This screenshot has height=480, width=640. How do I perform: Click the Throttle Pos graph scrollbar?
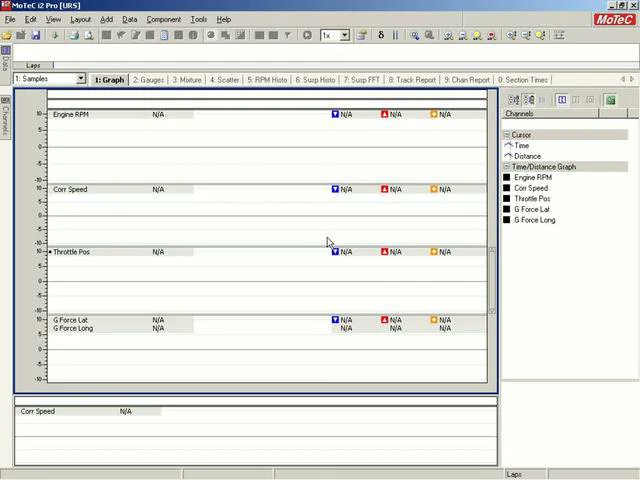click(492, 280)
